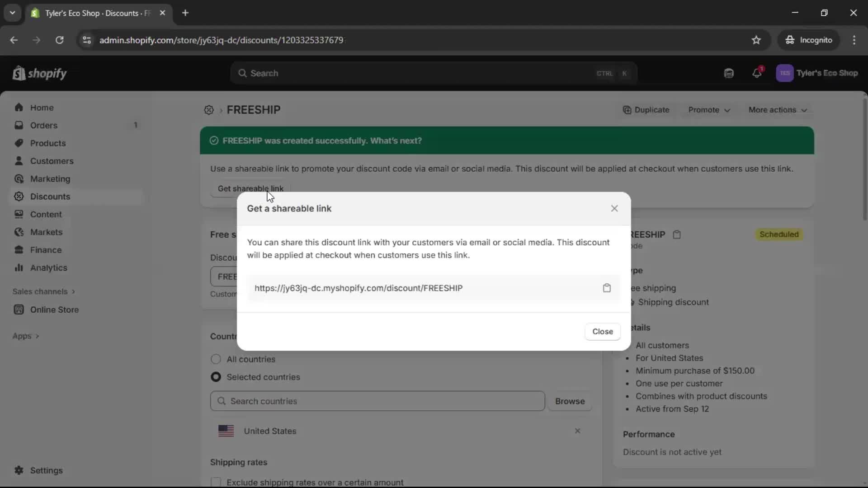
Task: Copy the shareable link using clipboard icon
Action: 607,288
